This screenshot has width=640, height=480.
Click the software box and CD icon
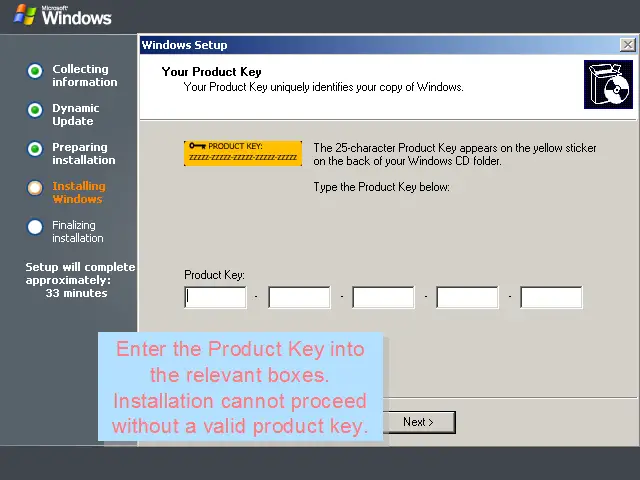pos(608,84)
